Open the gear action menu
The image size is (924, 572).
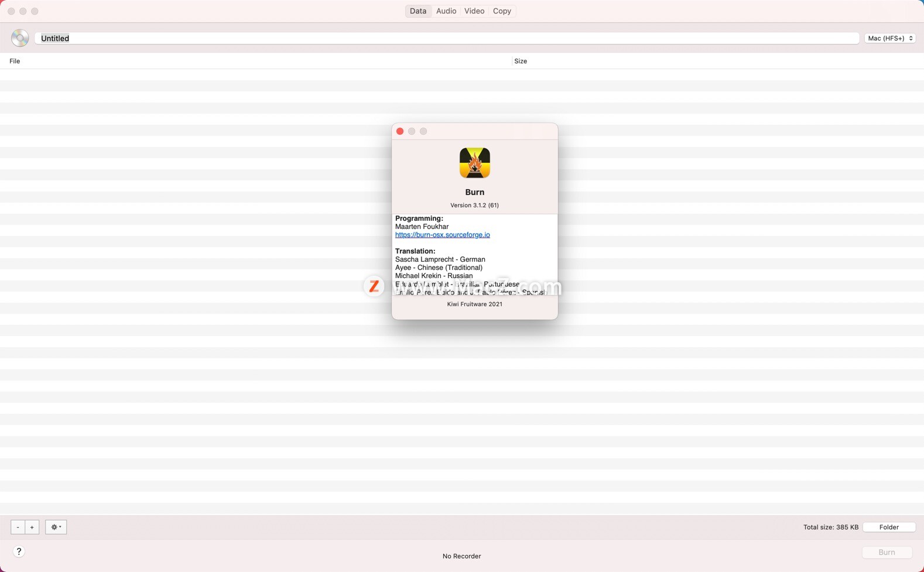point(56,527)
